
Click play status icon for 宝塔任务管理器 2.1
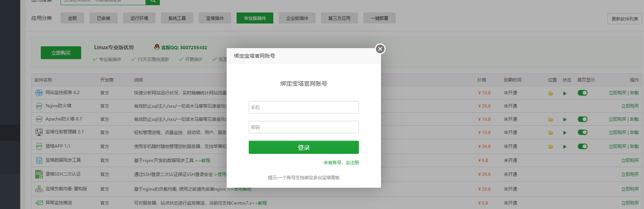[565, 133]
